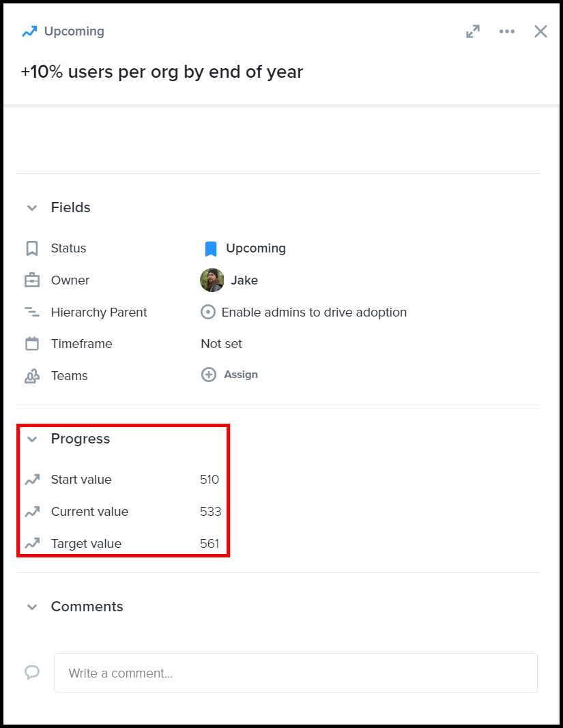Click the comment bubble icon
This screenshot has width=563, height=728.
pyautogui.click(x=32, y=673)
